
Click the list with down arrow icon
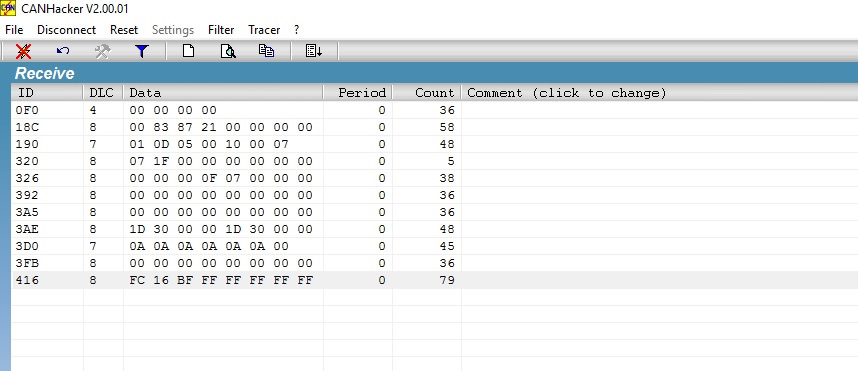(x=314, y=51)
